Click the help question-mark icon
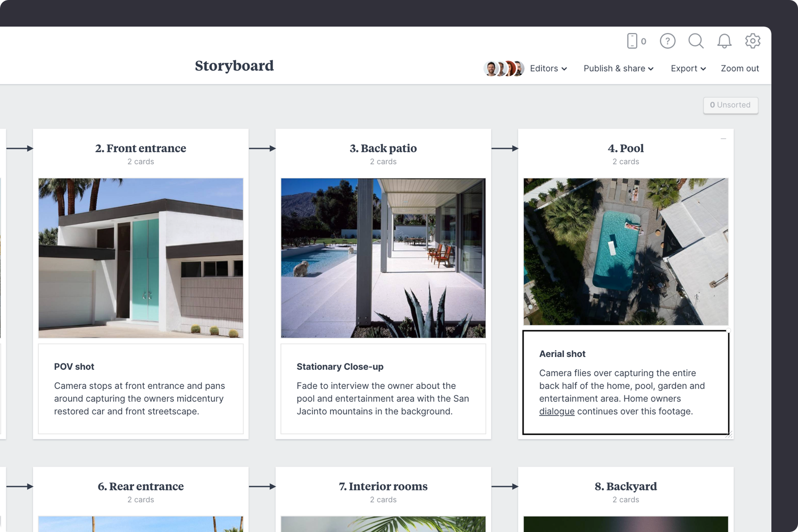Image resolution: width=798 pixels, height=532 pixels. coord(667,41)
